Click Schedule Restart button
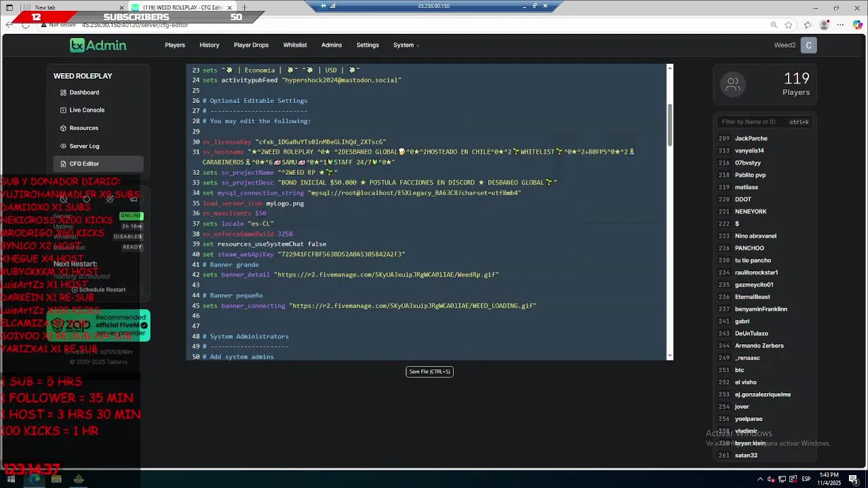Viewport: 868px width, 488px height. click(x=98, y=289)
